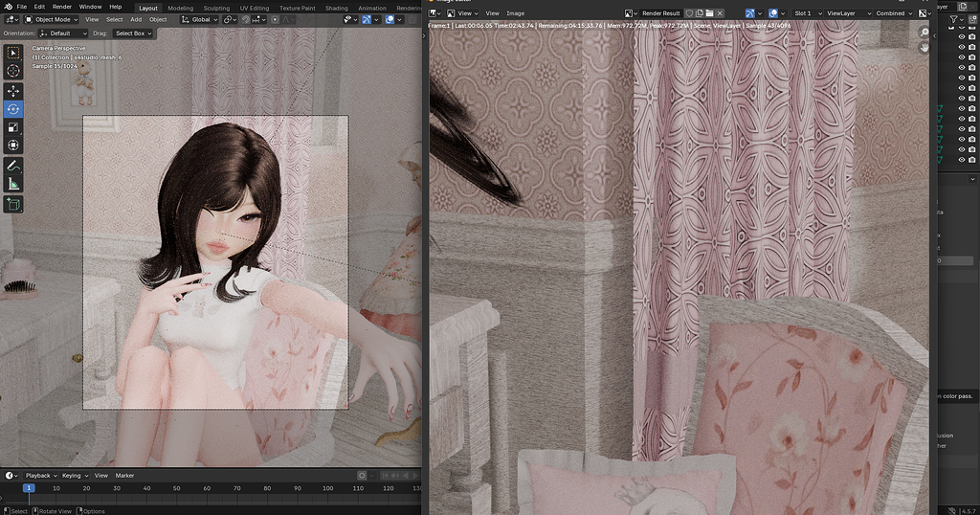Open the timeline Keying dropdown
This screenshot has width=980, height=515.
75,476
